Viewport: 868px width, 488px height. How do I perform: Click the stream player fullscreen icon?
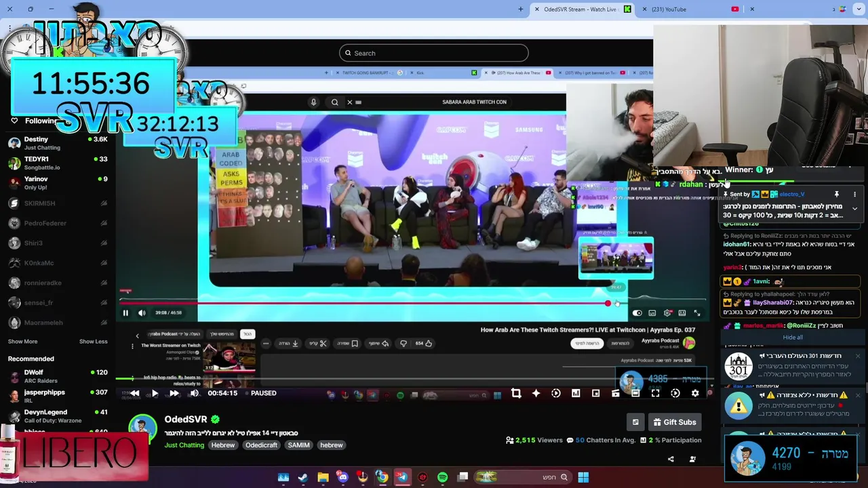[655, 393]
